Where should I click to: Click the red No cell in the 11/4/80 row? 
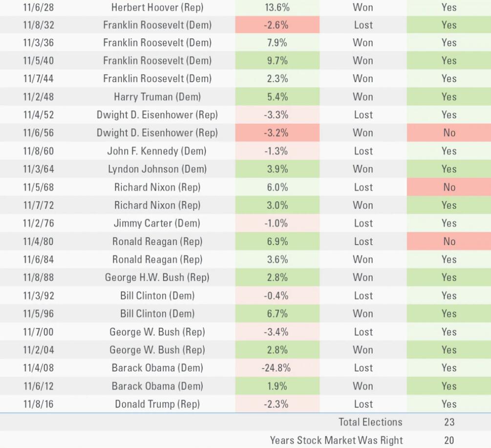[449, 241]
